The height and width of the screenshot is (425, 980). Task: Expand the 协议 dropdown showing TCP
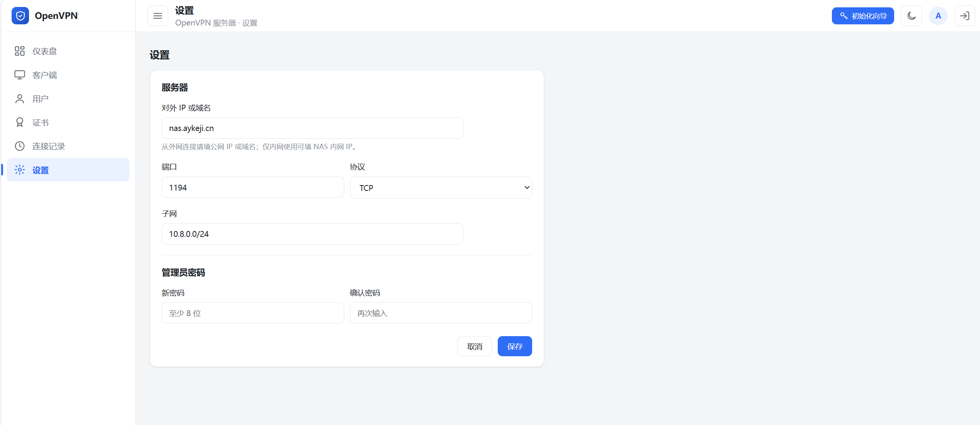[x=441, y=188]
